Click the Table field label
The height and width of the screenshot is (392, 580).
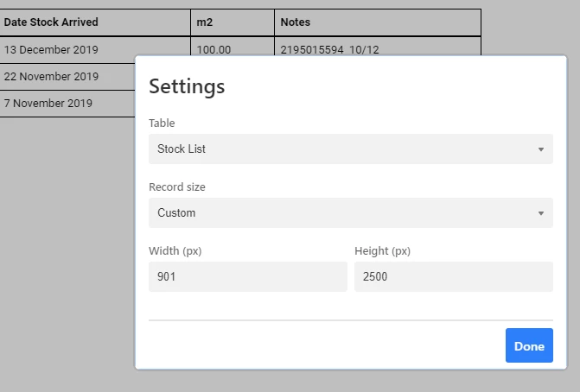tap(162, 123)
